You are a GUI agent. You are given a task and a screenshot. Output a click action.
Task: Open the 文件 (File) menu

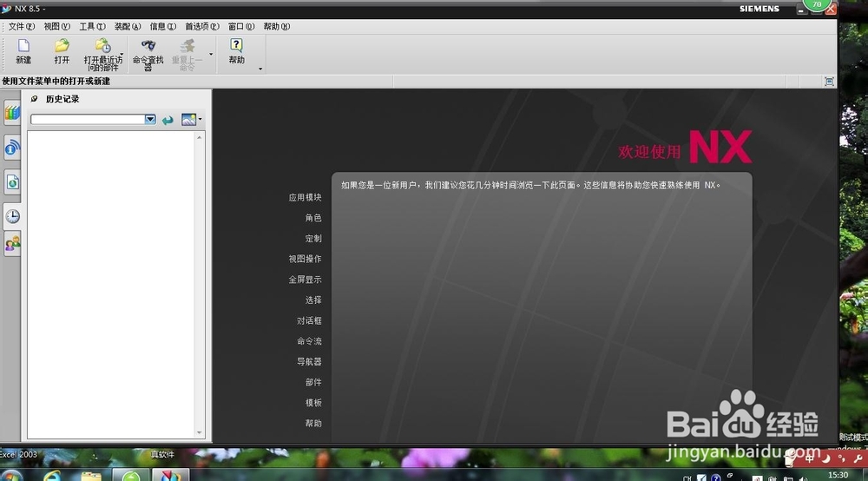(x=21, y=27)
